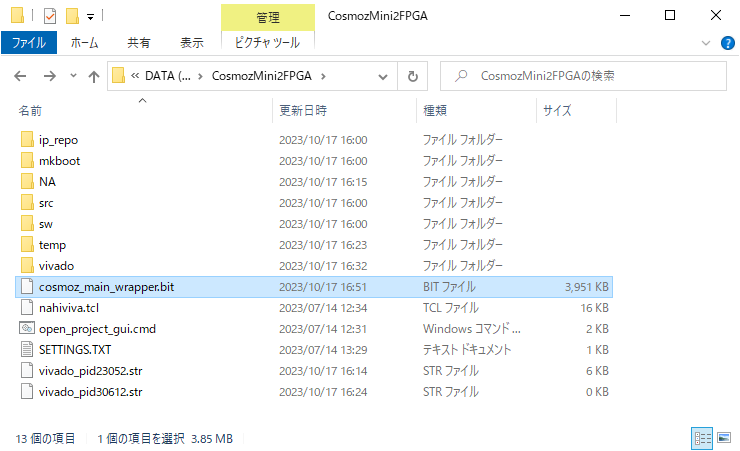740x451 pixels.
Task: Expand the ribbon with chevron
Action: point(706,43)
